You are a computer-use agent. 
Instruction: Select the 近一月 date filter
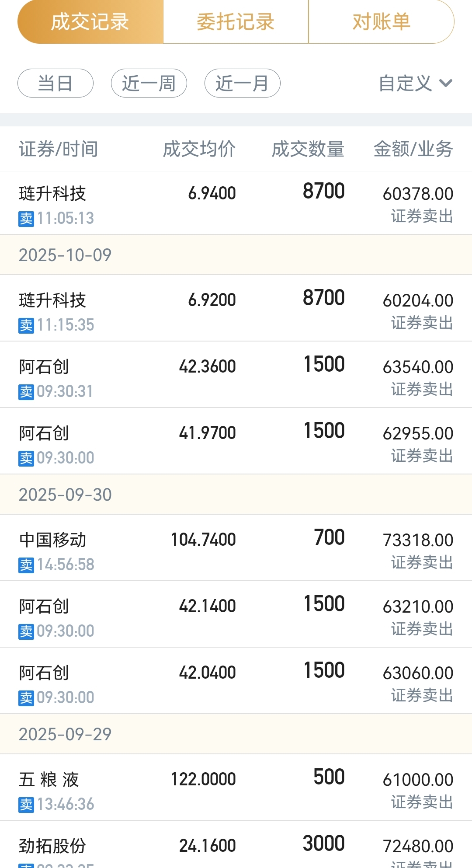tap(242, 83)
